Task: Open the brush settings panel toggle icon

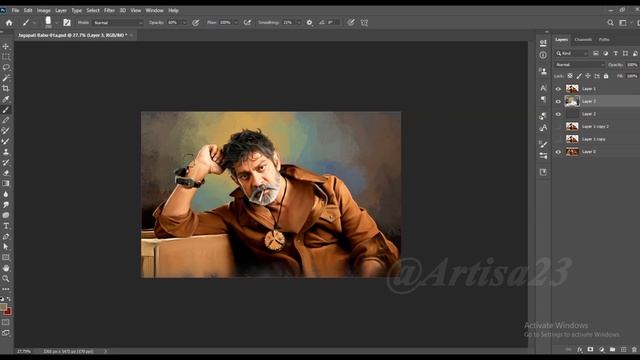Action: point(67,23)
